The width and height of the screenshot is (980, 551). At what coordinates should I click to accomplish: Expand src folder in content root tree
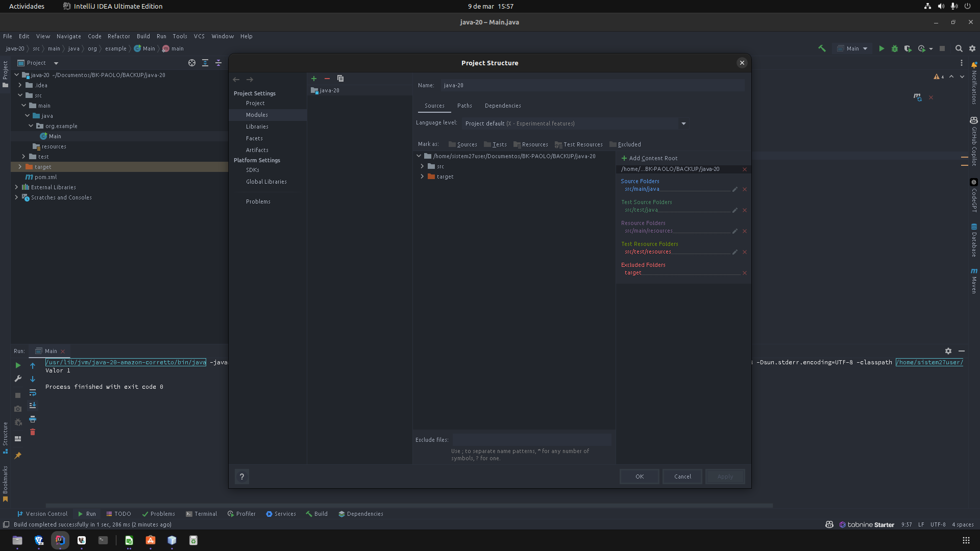tap(422, 166)
